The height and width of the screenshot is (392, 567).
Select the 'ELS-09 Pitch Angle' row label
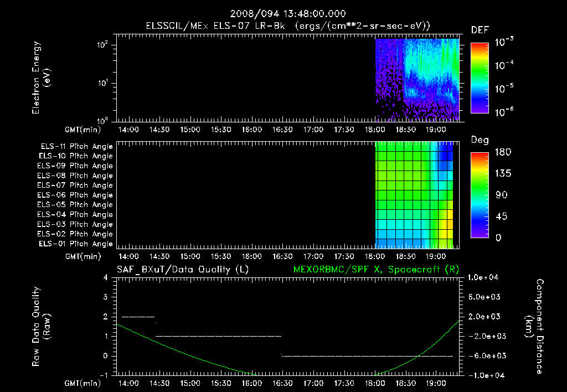point(75,166)
